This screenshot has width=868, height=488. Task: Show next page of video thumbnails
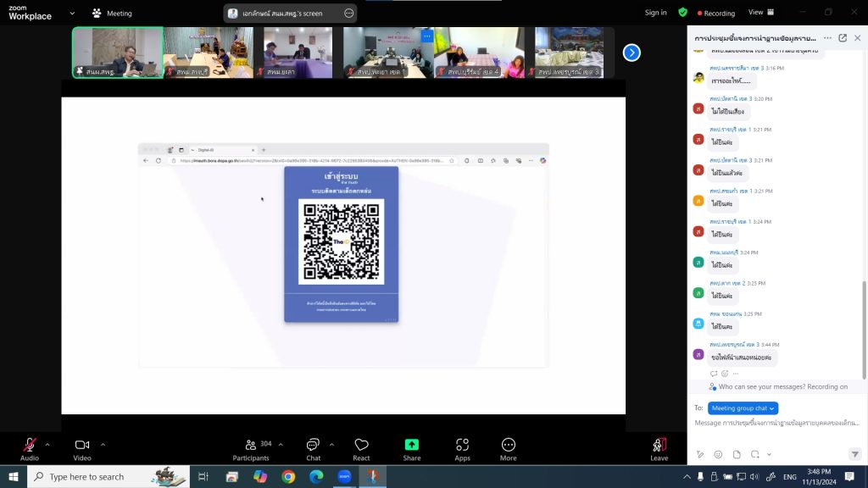coord(631,53)
